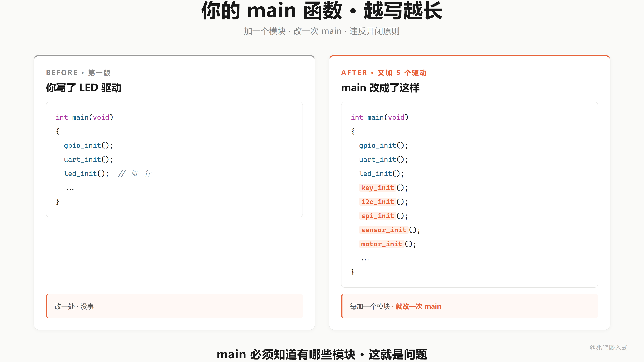Click subtitle '加一个模块 · 改一次 main · 违反开闭原则'
The image size is (644, 362).
322,31
